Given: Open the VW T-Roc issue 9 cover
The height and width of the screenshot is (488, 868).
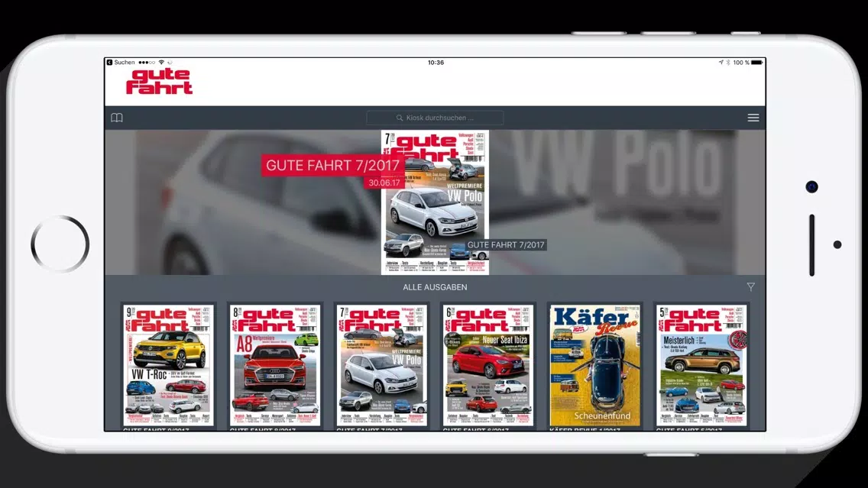Looking at the screenshot, I should pyautogui.click(x=168, y=365).
